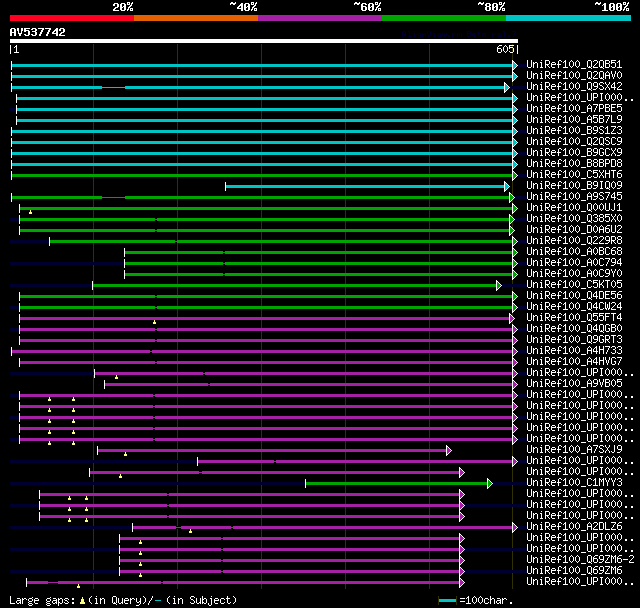
Task: Pick the UniRef100_A4HVG7 hit name
Action: pos(574,362)
